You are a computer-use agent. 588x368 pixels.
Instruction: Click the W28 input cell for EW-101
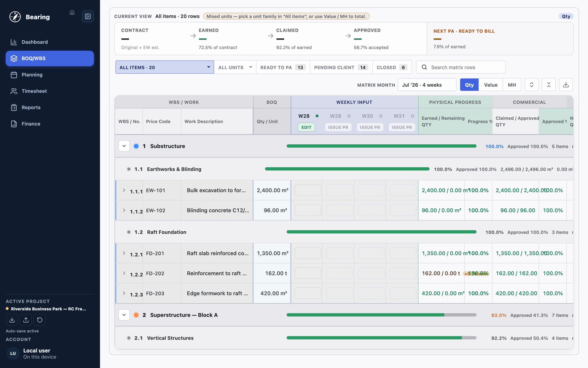(308, 190)
